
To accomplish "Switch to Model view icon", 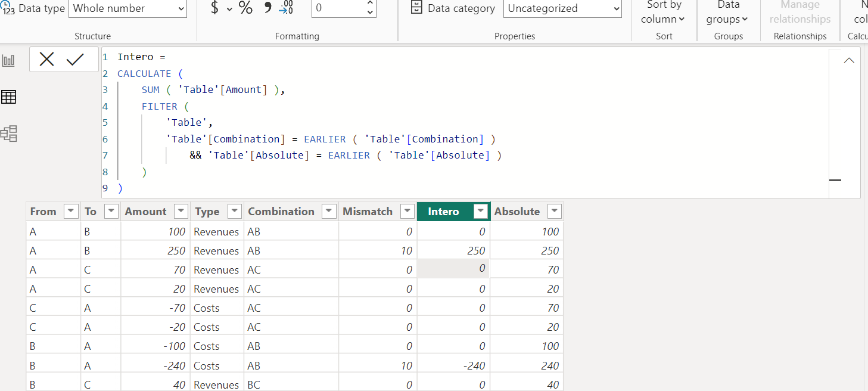I will 9,134.
